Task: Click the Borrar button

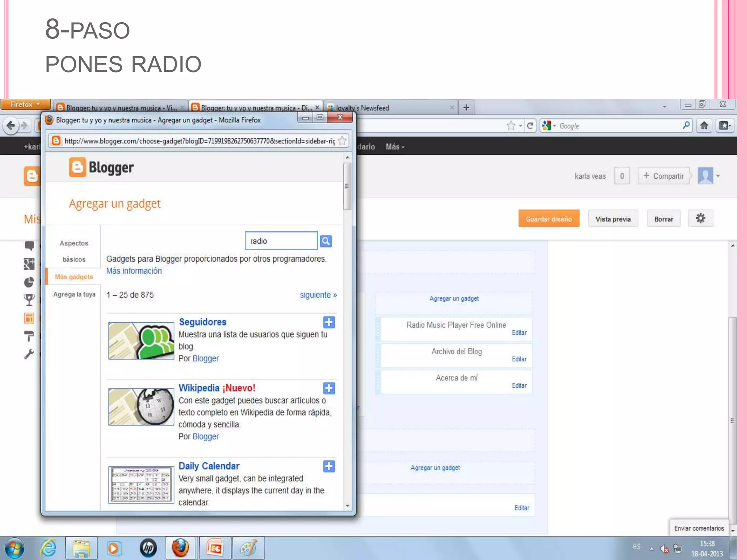Action: coord(663,219)
